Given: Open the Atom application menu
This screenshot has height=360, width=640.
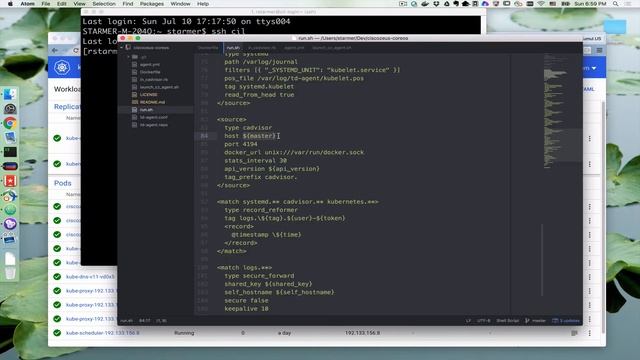Looking at the screenshot, I should (x=27, y=4).
